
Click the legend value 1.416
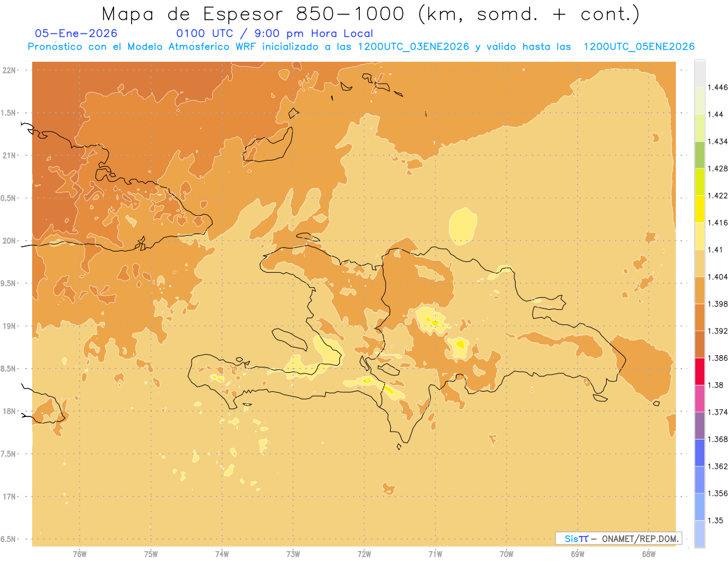tap(717, 222)
